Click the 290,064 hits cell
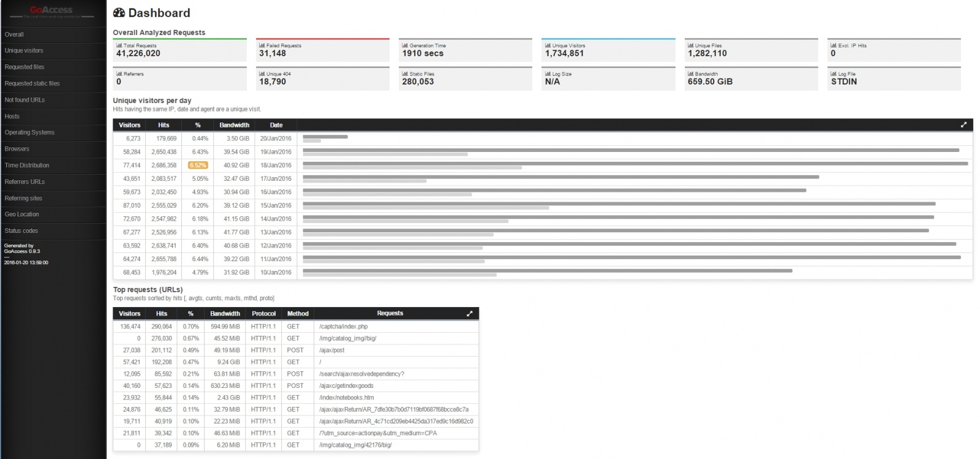 pyautogui.click(x=162, y=327)
